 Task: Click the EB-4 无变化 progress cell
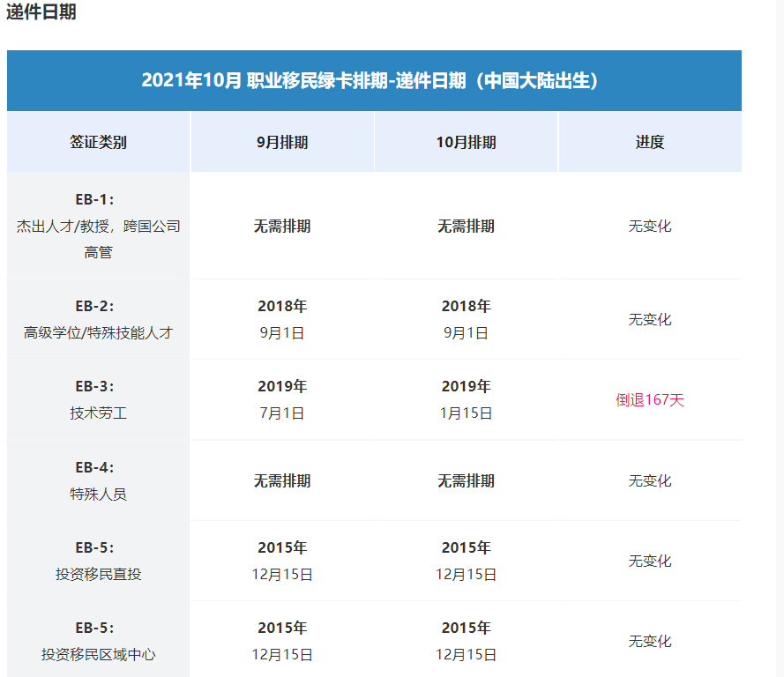[650, 480]
